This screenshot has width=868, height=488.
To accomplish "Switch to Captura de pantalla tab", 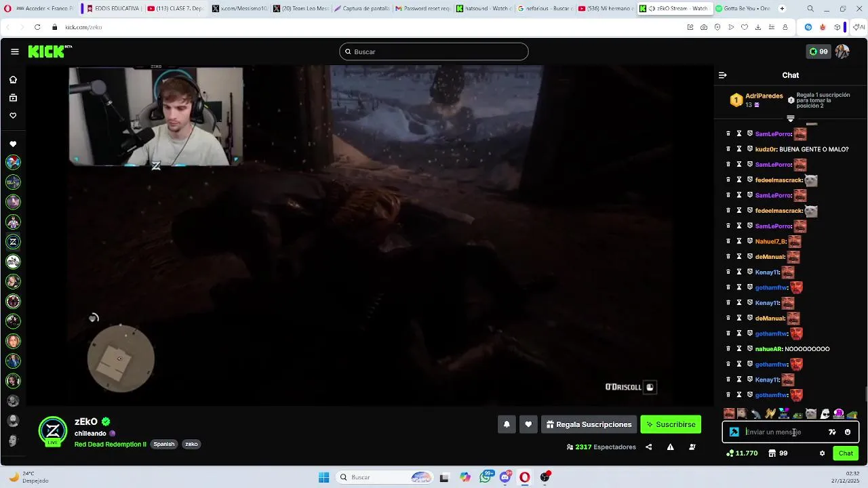I will (x=361, y=8).
